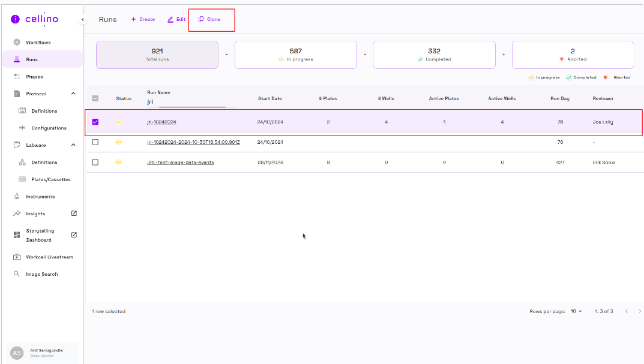Click the Clone button
The width and height of the screenshot is (644, 364).
[x=209, y=20]
